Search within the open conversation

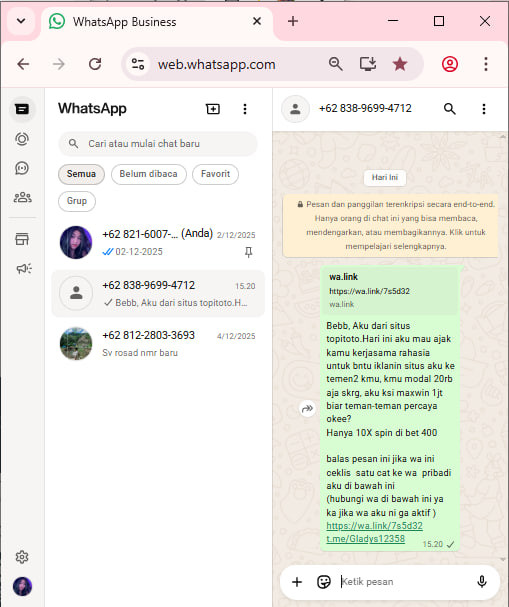pyautogui.click(x=449, y=109)
